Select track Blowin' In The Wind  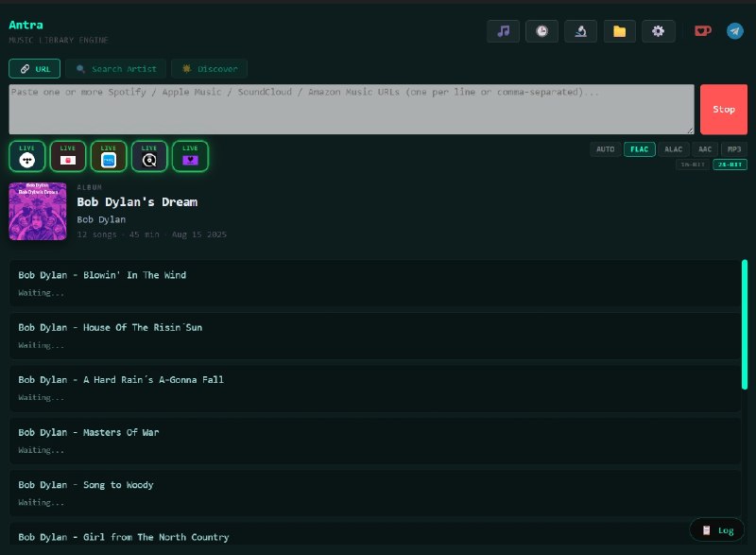pos(375,284)
